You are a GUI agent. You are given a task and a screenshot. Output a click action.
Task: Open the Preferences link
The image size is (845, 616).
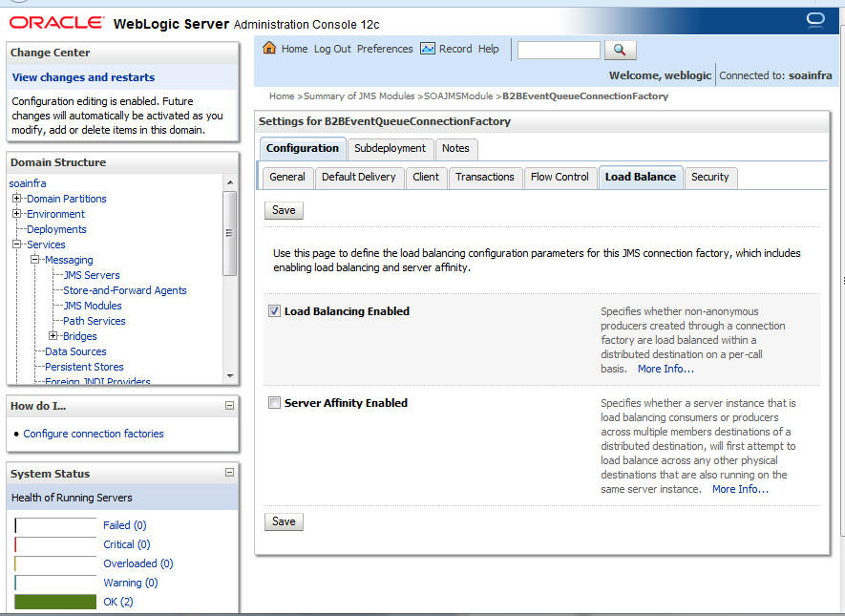tap(385, 49)
